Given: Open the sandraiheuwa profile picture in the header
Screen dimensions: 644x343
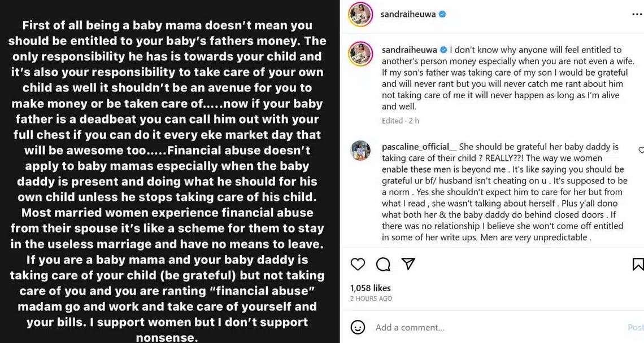Looking at the screenshot, I should click(360, 14).
